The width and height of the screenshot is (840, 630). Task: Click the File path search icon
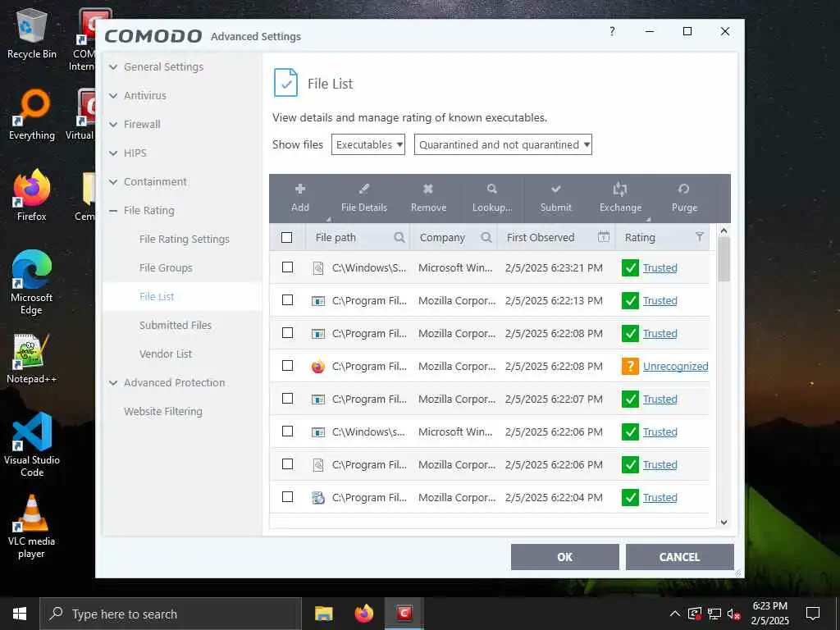[x=399, y=237]
